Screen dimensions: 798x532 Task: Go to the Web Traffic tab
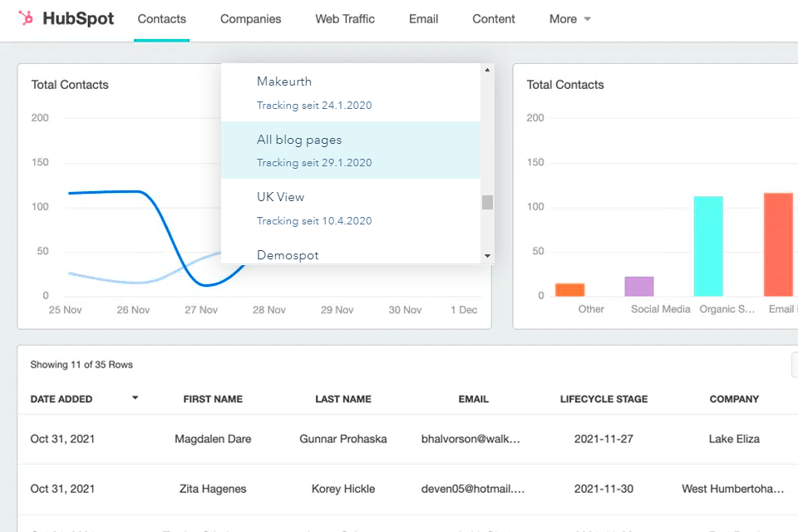(345, 19)
